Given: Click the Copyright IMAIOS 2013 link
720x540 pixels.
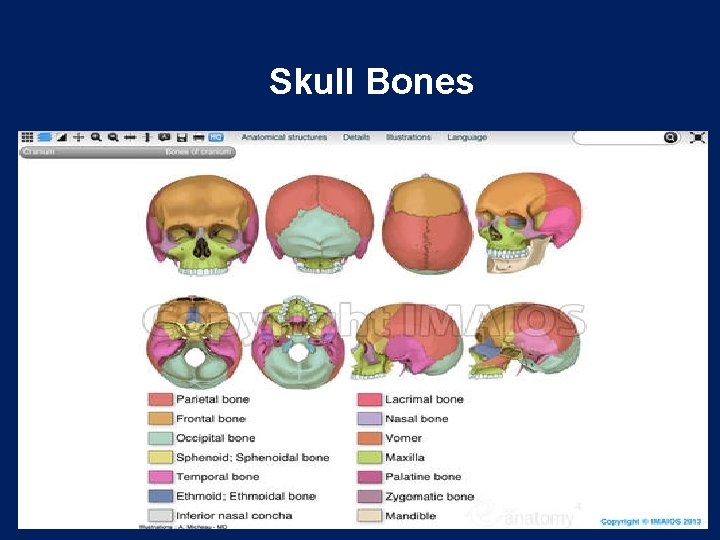Looking at the screenshot, I should pos(651,522).
